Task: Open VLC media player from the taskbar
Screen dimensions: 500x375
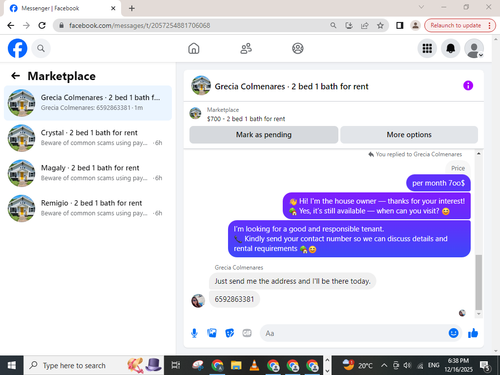Action: [x=254, y=365]
